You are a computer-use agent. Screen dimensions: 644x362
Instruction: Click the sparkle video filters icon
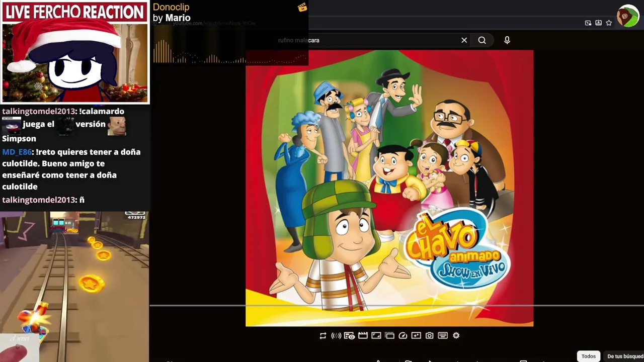coord(416,336)
